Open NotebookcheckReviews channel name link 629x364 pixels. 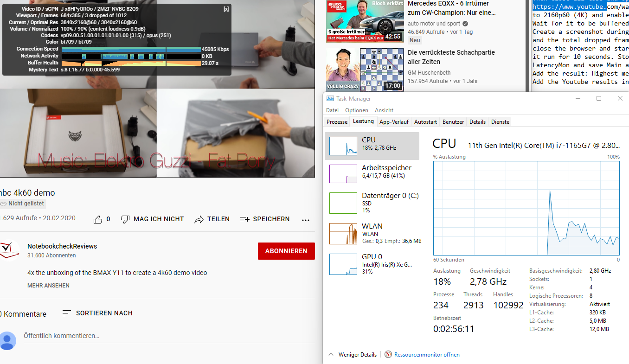point(62,246)
